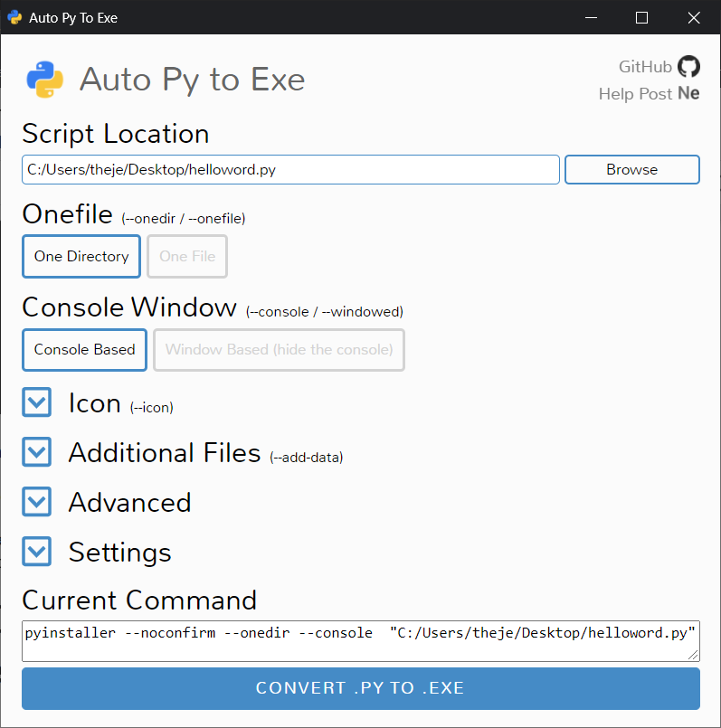Viewport: 721px width, 728px height.
Task: Click the Python logo beside Auto Py to Exe
Action: (45, 80)
